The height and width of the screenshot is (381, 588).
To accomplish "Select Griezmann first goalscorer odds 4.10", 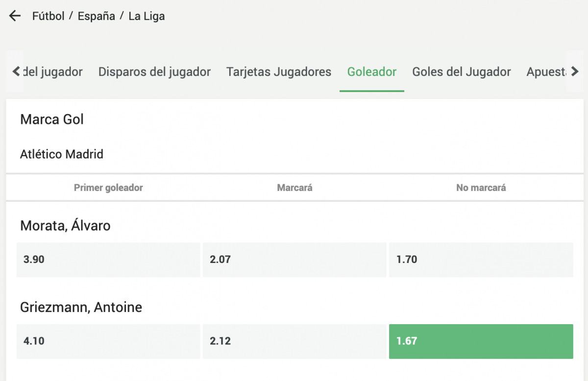I will [108, 341].
